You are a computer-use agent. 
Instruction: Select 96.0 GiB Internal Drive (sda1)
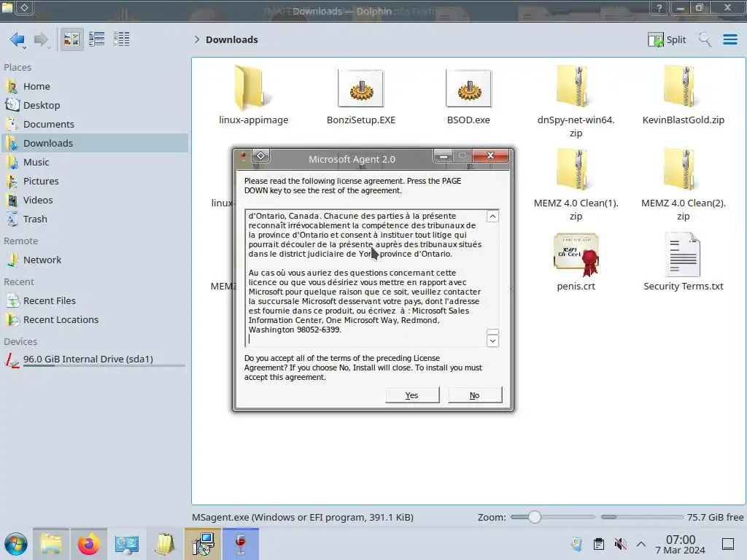(95, 359)
